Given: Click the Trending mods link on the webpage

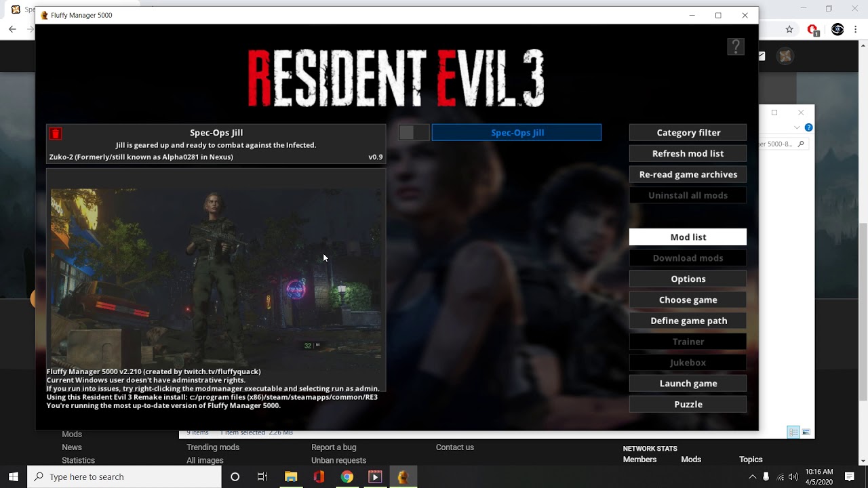Looking at the screenshot, I should (213, 447).
